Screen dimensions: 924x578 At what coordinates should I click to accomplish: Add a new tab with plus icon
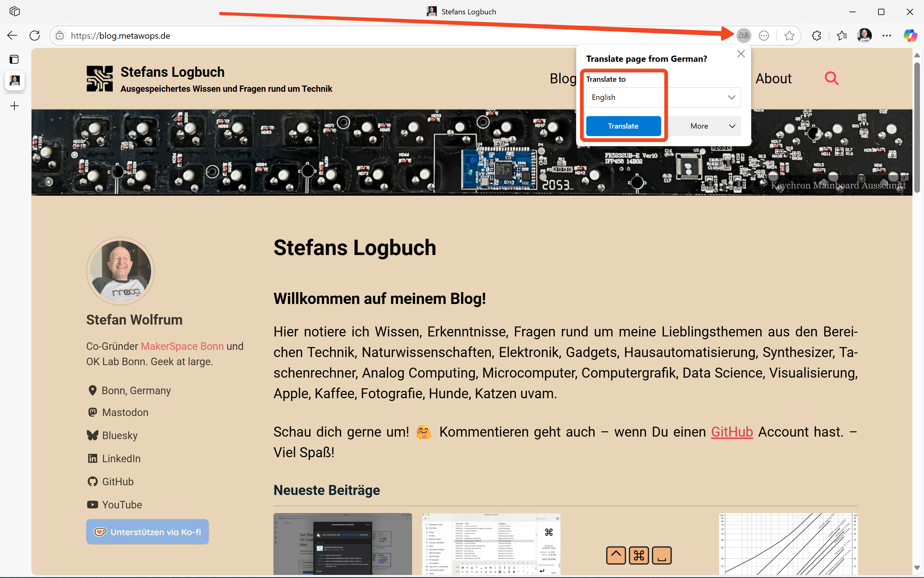point(14,106)
